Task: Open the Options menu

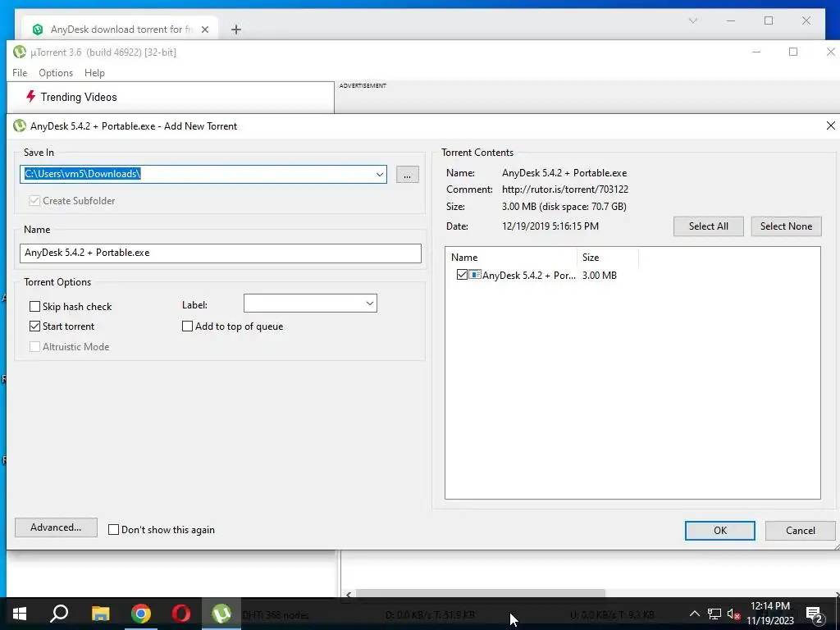Action: point(56,73)
